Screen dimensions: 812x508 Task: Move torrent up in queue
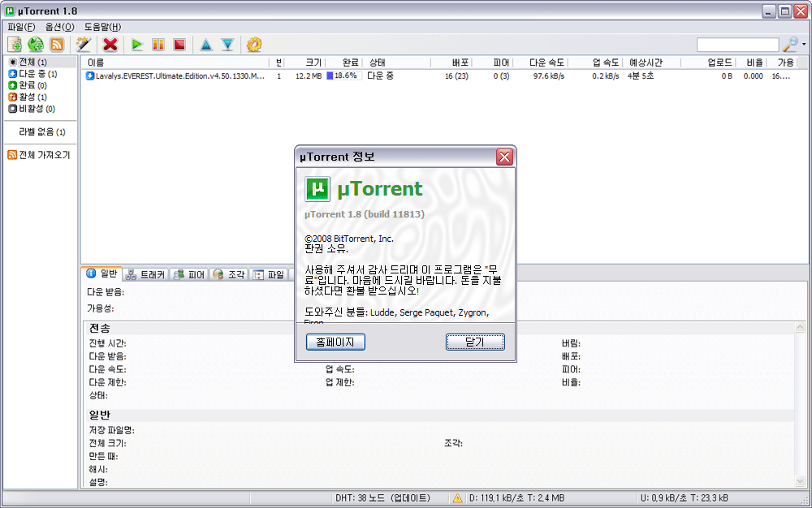click(x=206, y=45)
